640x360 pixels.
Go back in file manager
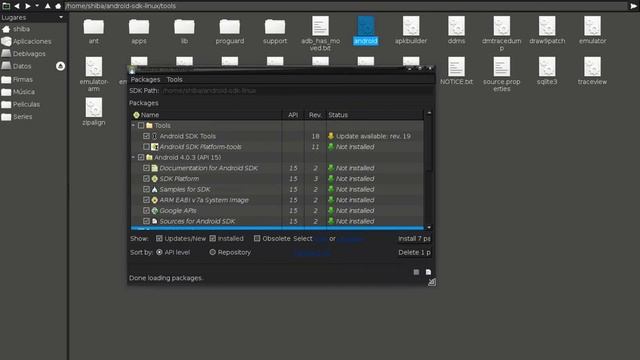click(17, 6)
